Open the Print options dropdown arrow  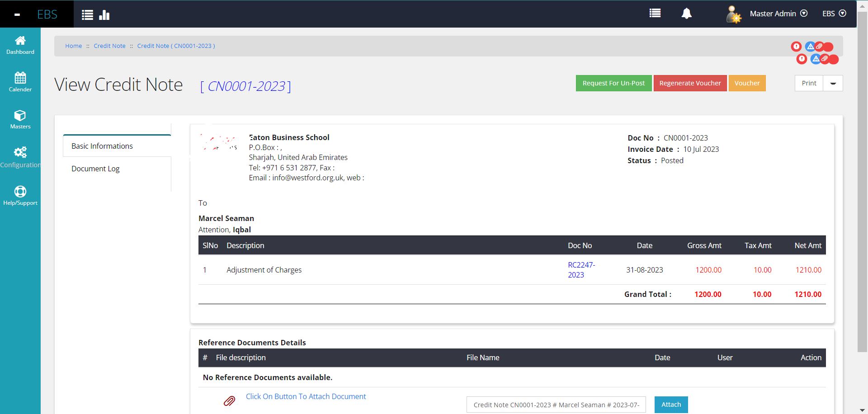(833, 83)
